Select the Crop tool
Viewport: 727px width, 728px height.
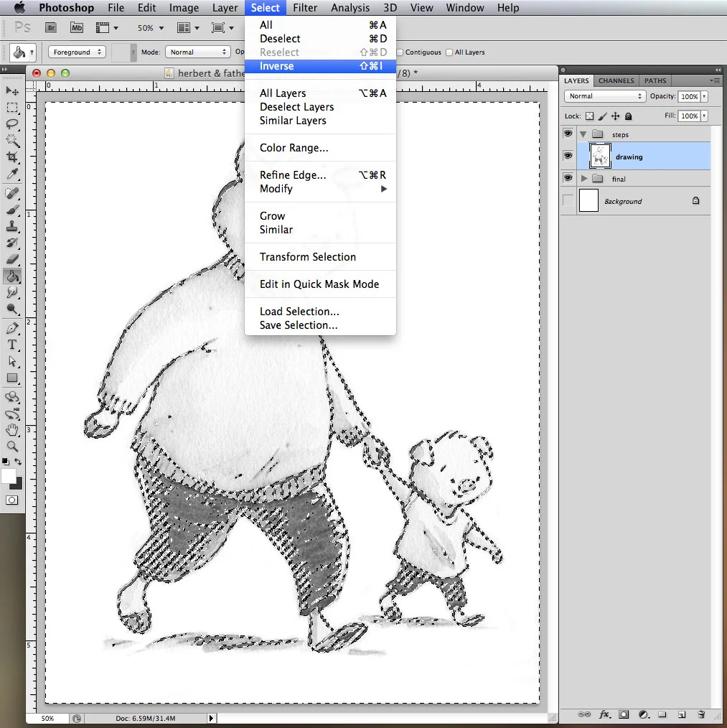(12, 157)
